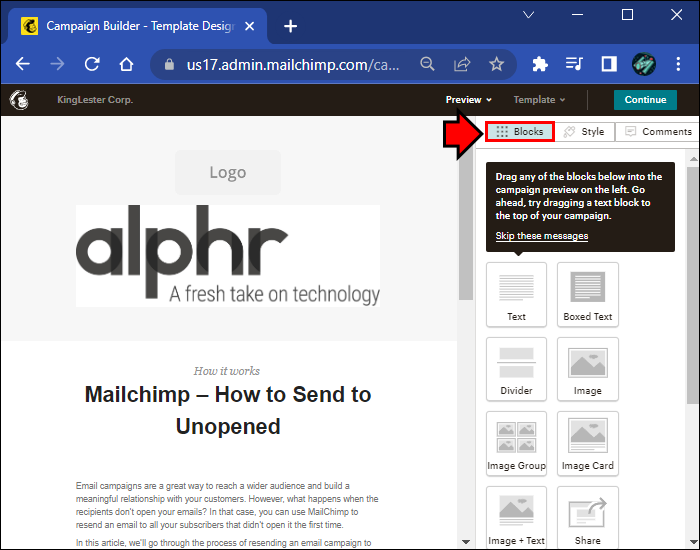Click the blocks panel scrollbar thumb
Viewport: 700px width, 550px height.
point(693,286)
